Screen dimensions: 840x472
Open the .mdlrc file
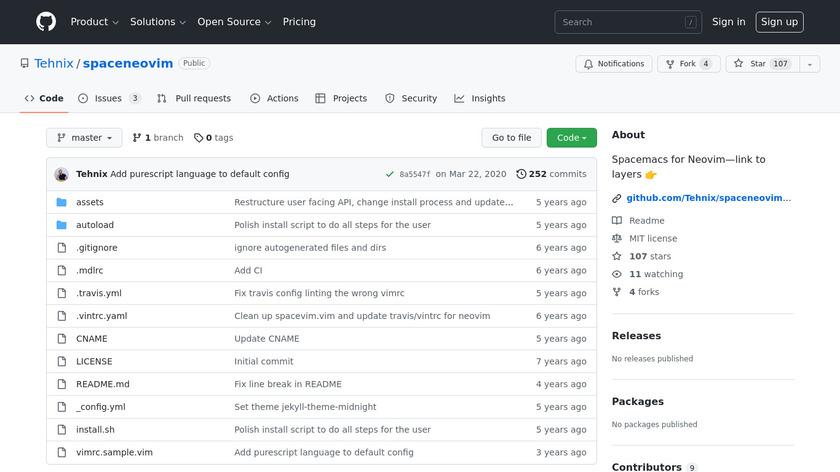(89, 271)
